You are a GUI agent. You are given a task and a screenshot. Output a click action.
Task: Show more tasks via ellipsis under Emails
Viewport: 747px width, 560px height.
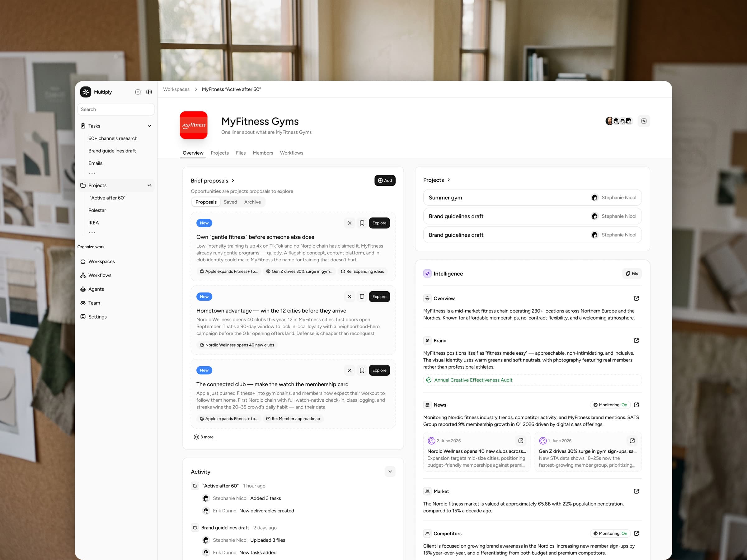[x=92, y=173]
